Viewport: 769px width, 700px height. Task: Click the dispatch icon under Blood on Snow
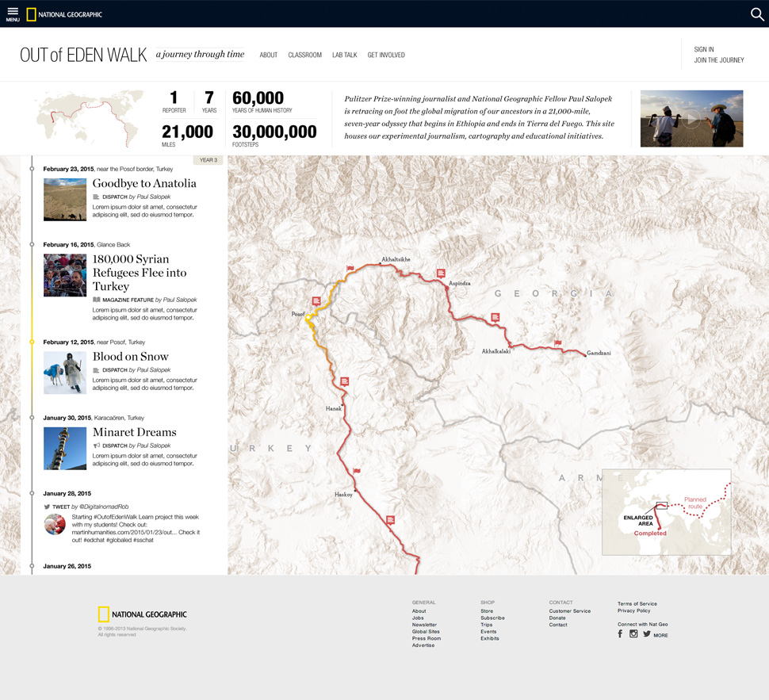click(96, 370)
